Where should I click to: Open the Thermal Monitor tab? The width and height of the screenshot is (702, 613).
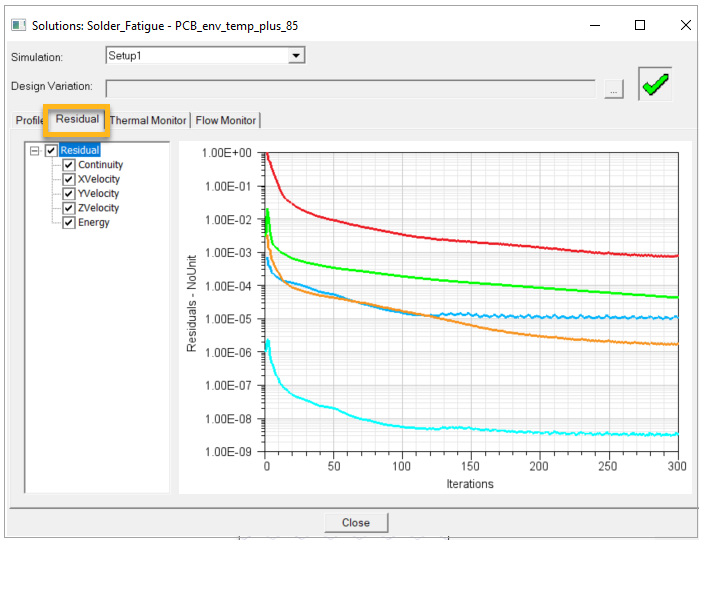point(148,121)
